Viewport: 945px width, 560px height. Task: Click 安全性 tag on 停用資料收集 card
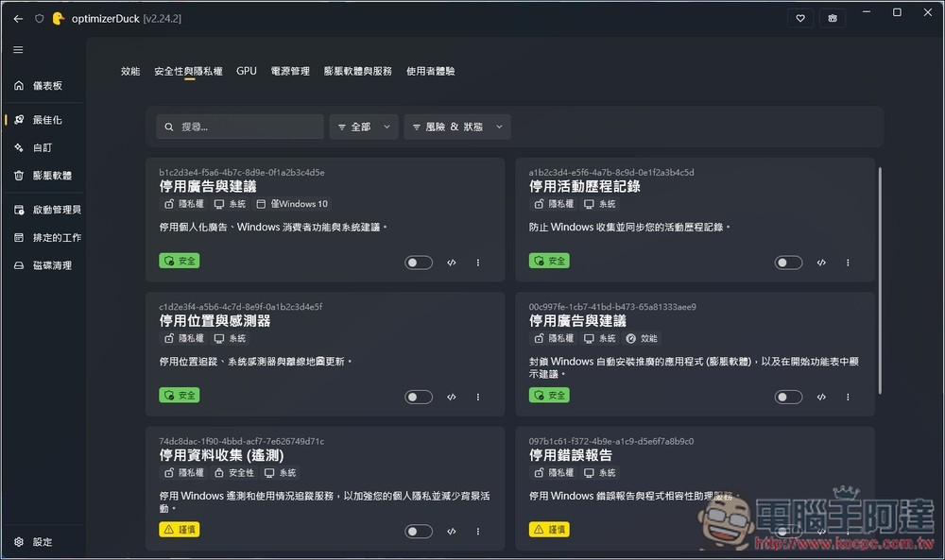235,473
